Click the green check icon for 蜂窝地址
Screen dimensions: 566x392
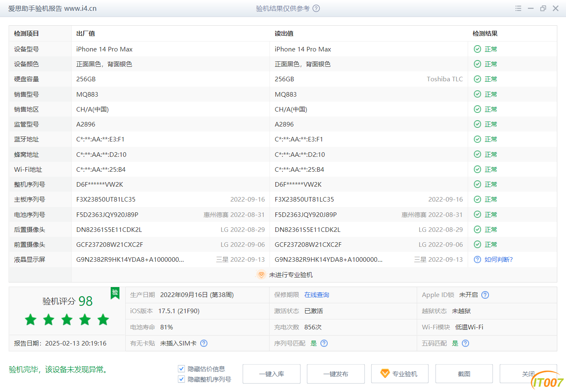tap(477, 154)
